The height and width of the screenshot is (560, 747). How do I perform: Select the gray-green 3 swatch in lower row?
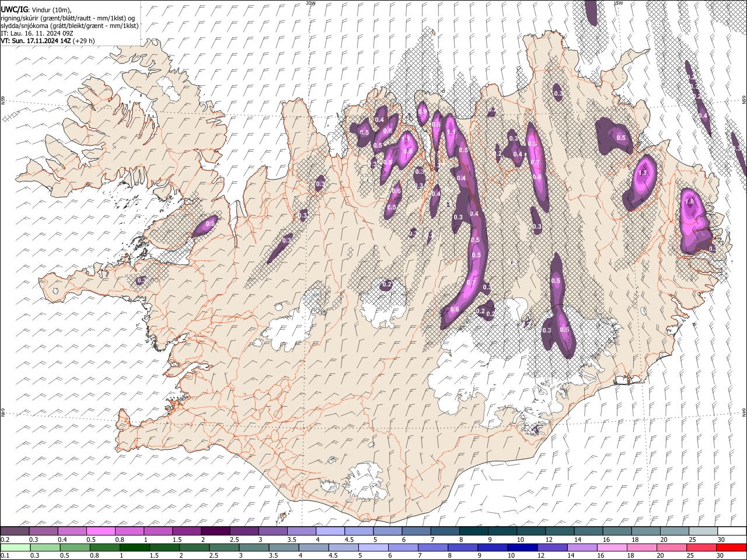(x=254, y=547)
